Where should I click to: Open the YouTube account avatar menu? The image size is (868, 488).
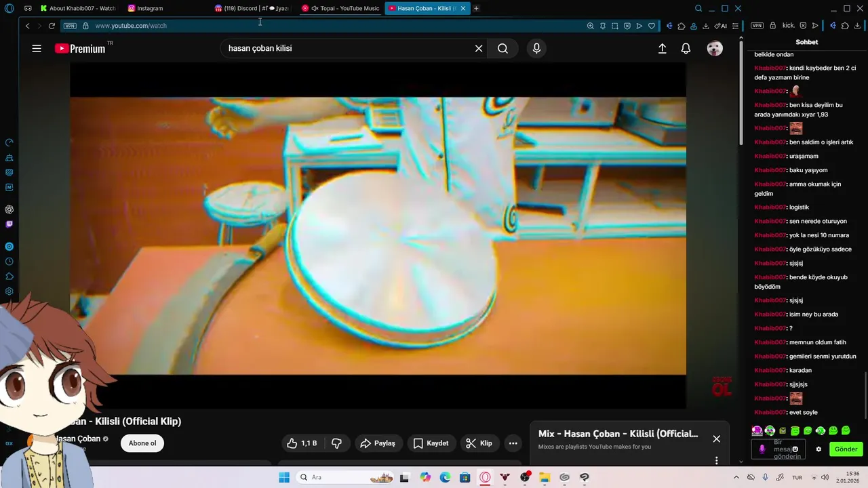(x=715, y=48)
